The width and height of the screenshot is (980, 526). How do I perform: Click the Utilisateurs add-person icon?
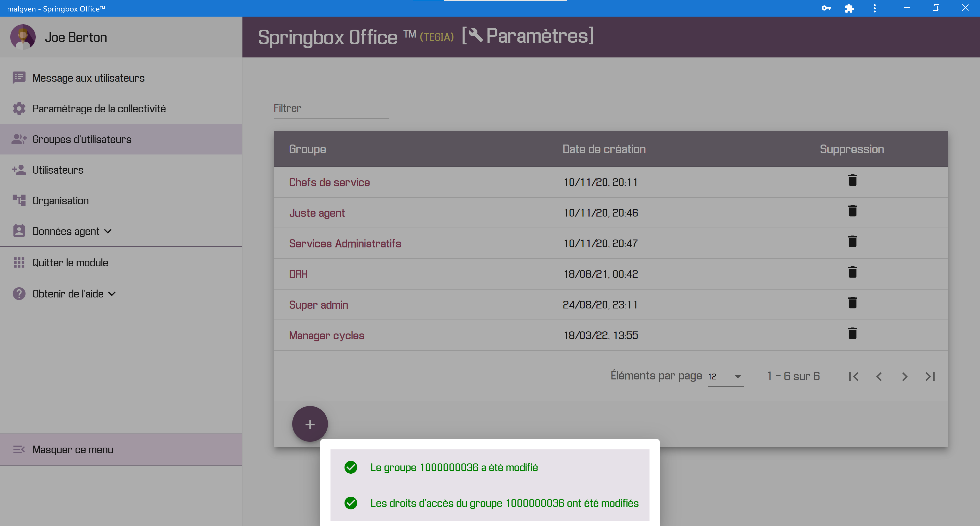click(19, 170)
